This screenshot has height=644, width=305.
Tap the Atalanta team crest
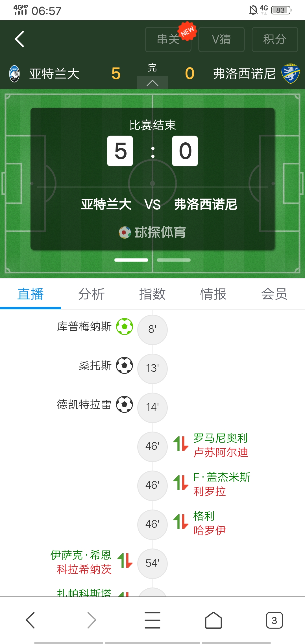click(14, 74)
